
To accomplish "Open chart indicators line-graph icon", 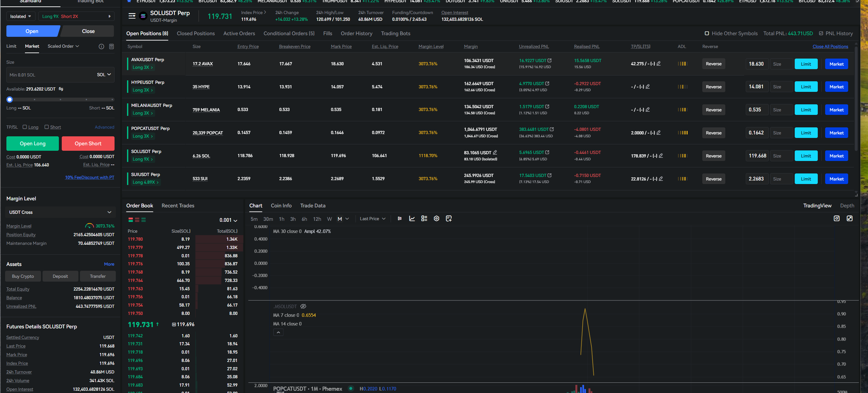I will pos(412,219).
